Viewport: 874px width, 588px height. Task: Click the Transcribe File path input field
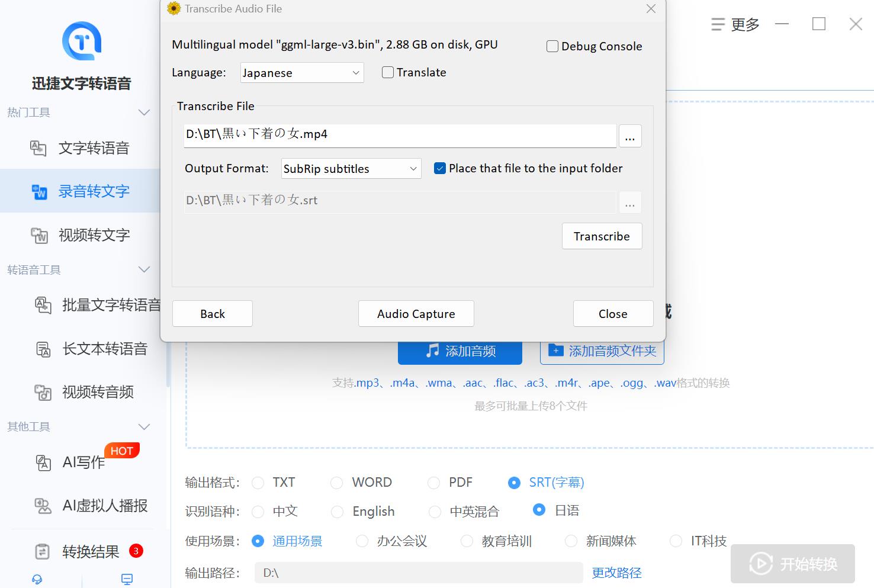tap(400, 134)
